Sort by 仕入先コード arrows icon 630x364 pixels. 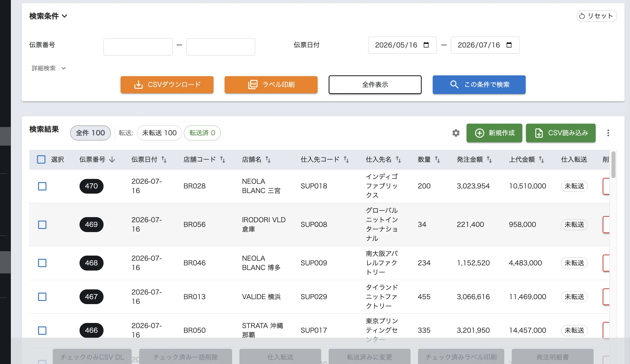346,160
